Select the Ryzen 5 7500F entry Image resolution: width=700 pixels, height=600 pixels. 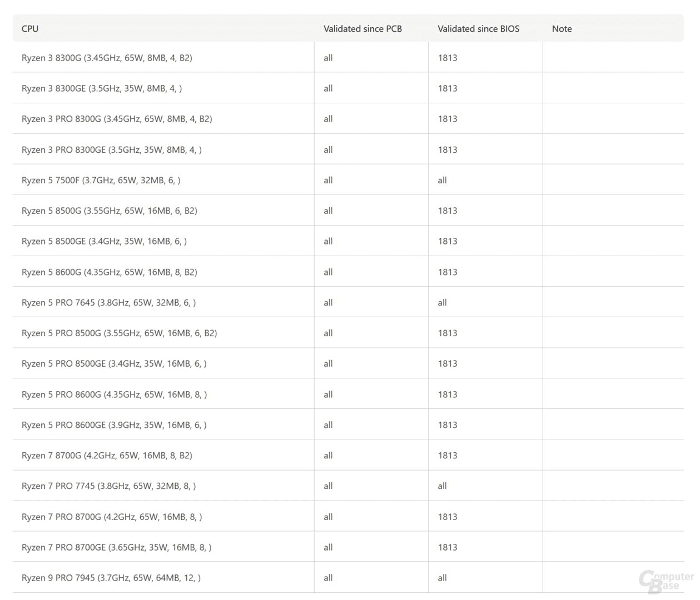(x=101, y=180)
